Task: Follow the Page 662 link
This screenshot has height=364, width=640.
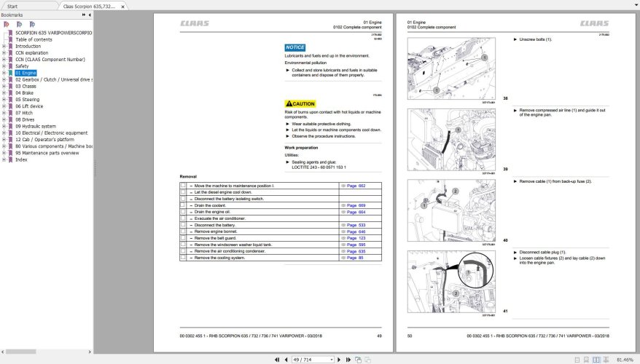Action: 356,186
